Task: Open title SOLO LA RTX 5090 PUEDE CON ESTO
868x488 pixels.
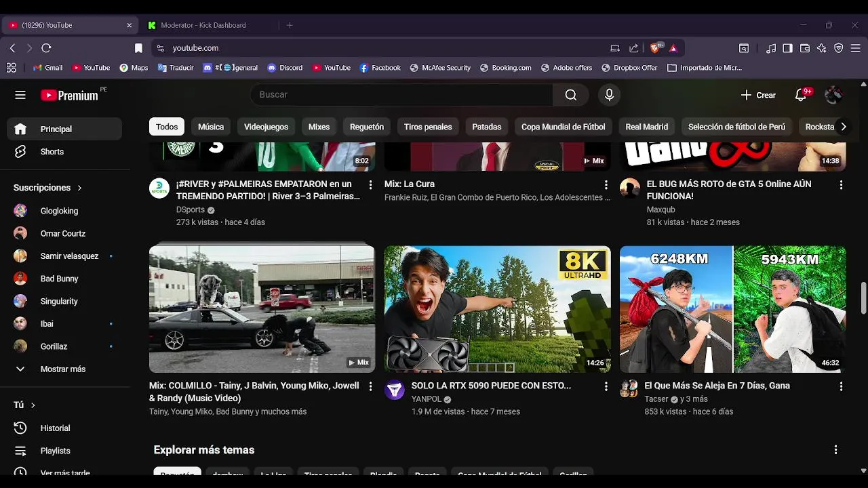Action: click(491, 386)
